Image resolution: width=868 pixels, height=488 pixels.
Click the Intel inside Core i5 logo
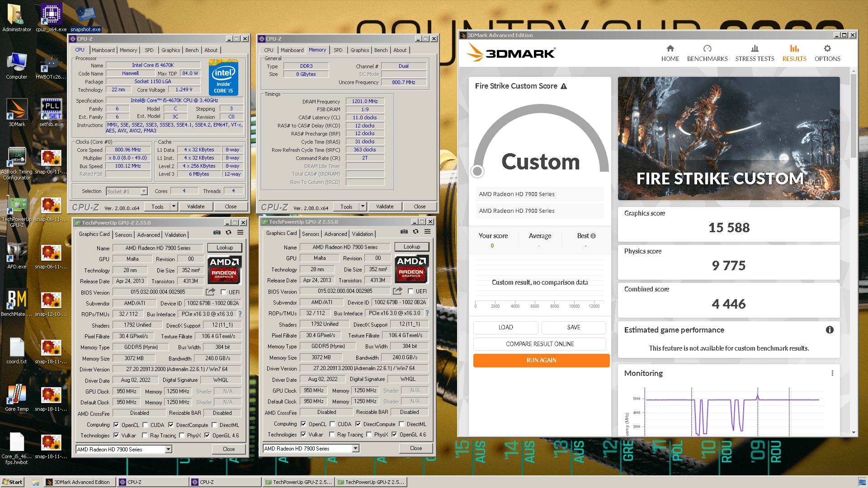coord(223,77)
